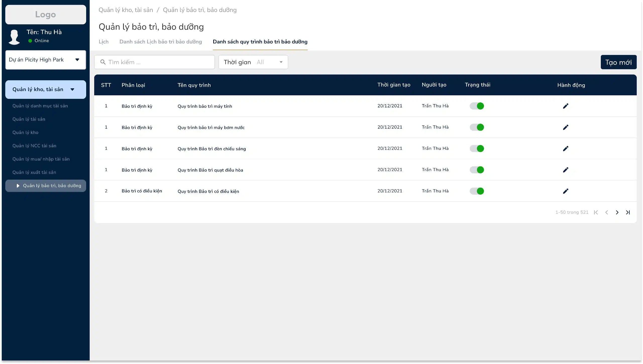Click 'Quy trình Bảo trì đèn chiếu sáng' cell
Screen dimensions: 643x364
[212, 149]
